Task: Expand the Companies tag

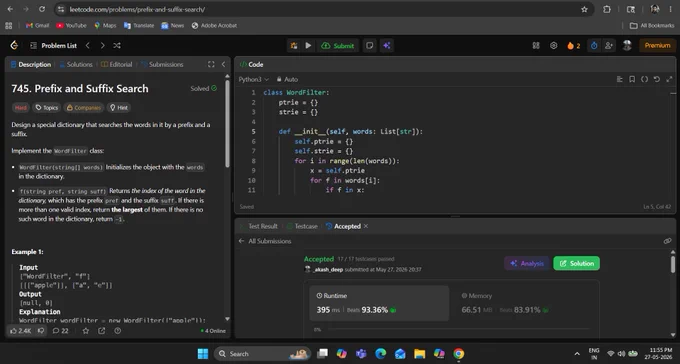Action: (84, 108)
